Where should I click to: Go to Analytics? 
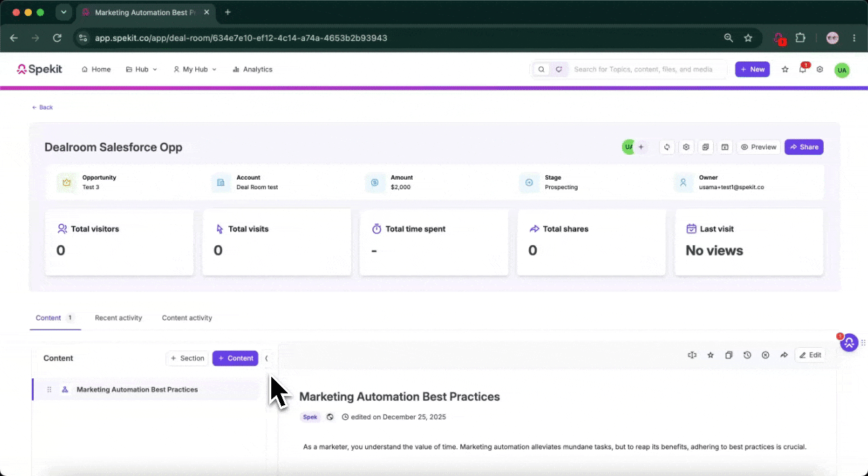point(252,69)
